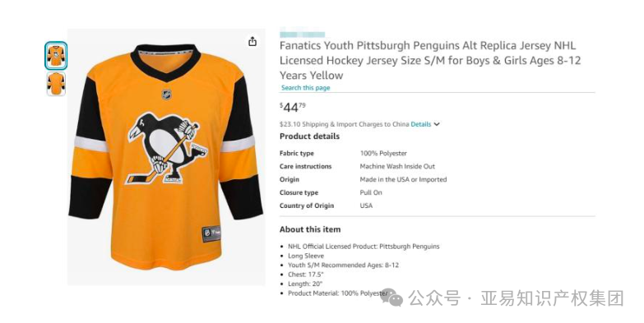
Task: Click the penguin logo on the jersey
Action: [166, 148]
